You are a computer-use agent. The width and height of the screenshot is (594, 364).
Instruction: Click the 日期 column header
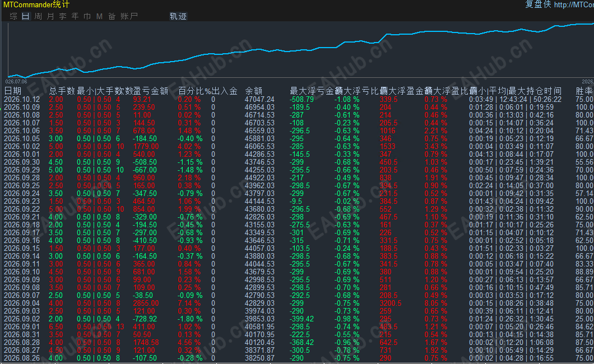click(x=12, y=91)
